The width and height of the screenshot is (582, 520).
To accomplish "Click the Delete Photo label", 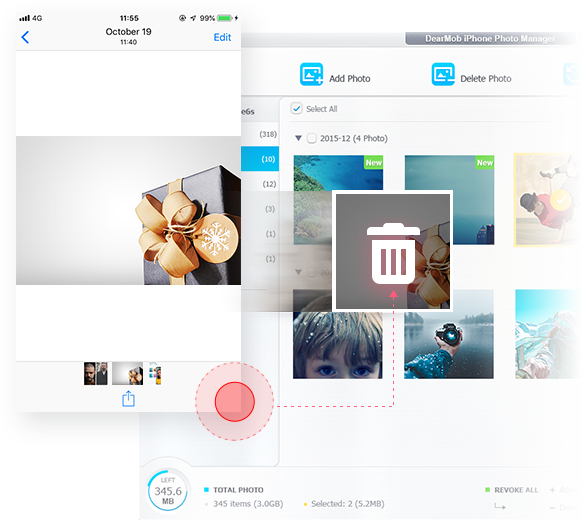I will (485, 79).
